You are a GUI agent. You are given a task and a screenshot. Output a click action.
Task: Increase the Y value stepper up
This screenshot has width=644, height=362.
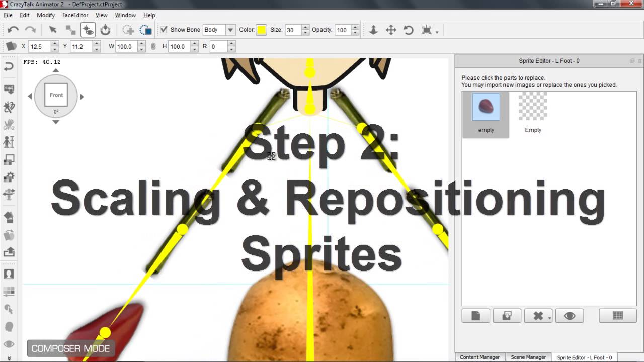tap(96, 44)
